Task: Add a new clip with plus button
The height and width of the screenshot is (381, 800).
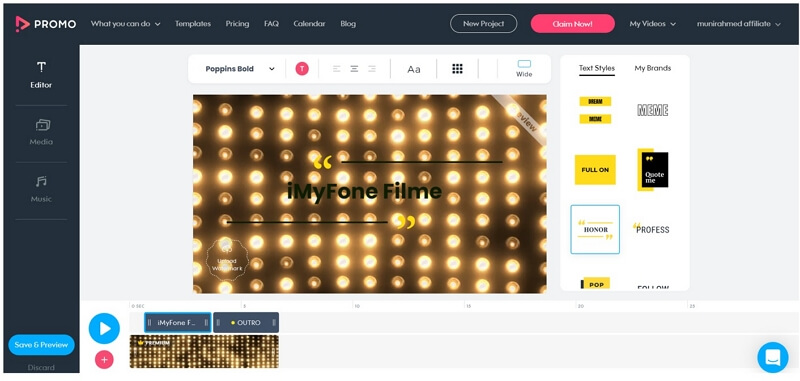Action: 104,360
